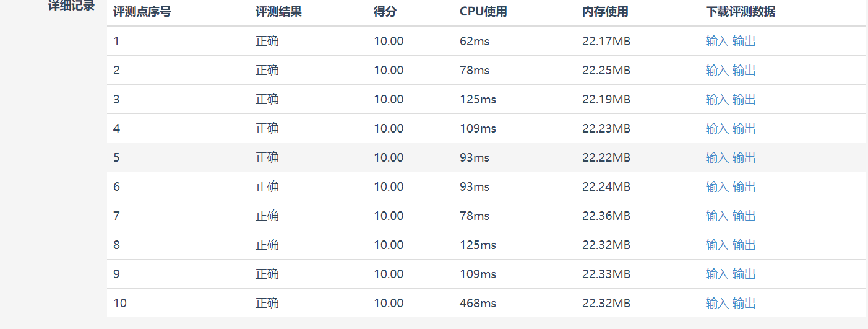Download 输入 for test point 8
868x329 pixels.
[x=717, y=245]
